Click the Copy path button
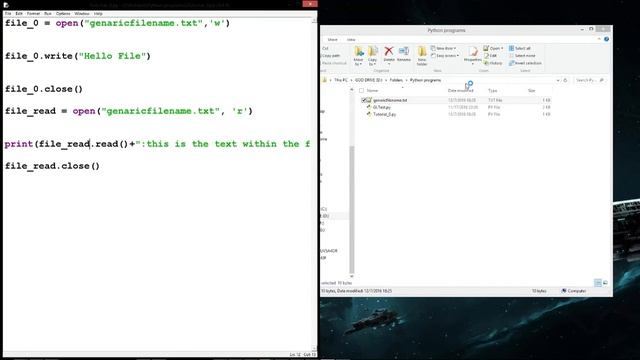This screenshot has height=360, width=640. [331, 56]
